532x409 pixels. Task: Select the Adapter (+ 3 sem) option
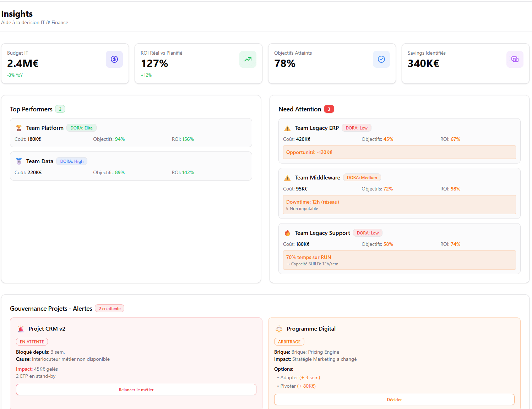(300, 377)
